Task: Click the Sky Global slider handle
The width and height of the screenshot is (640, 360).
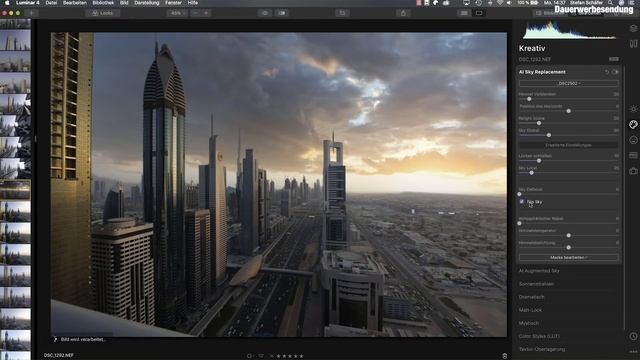Action: tap(549, 135)
